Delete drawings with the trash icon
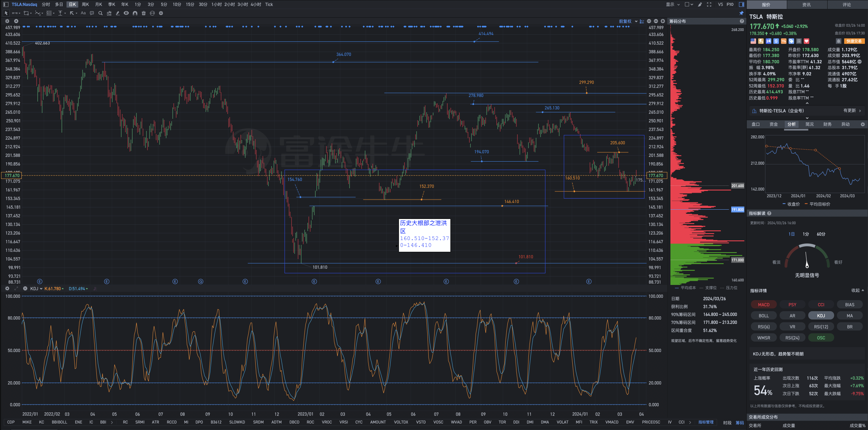The image size is (868, 430). [144, 13]
